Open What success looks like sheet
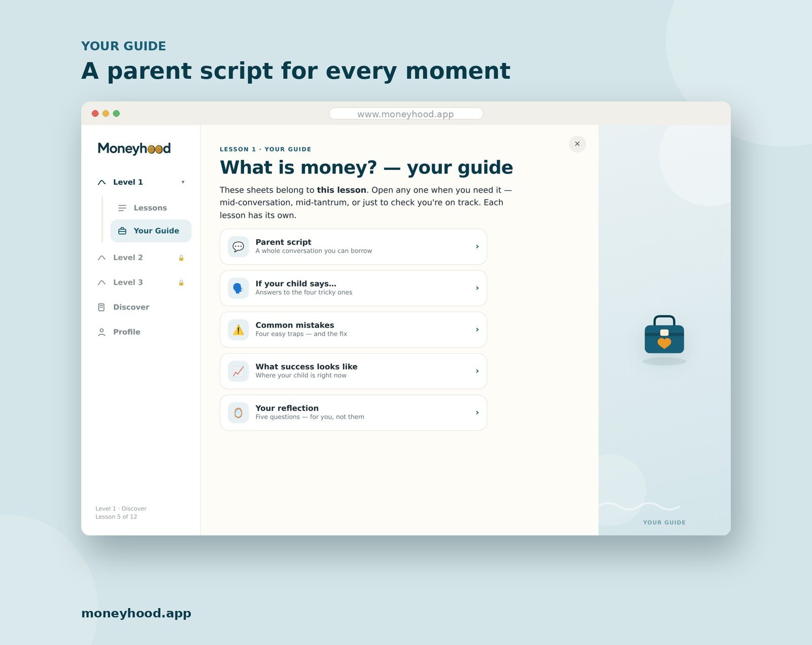Viewport: 812px width, 645px height. (x=353, y=371)
